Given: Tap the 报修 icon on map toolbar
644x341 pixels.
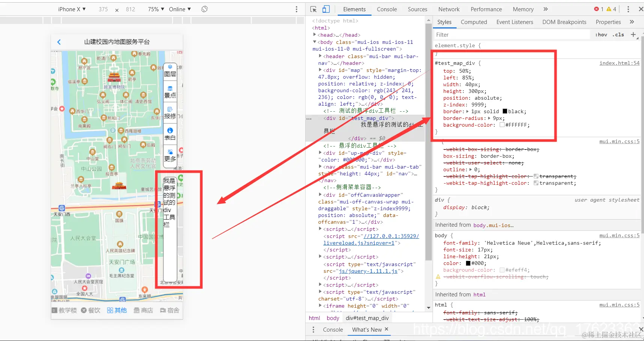Looking at the screenshot, I should pos(170,109).
